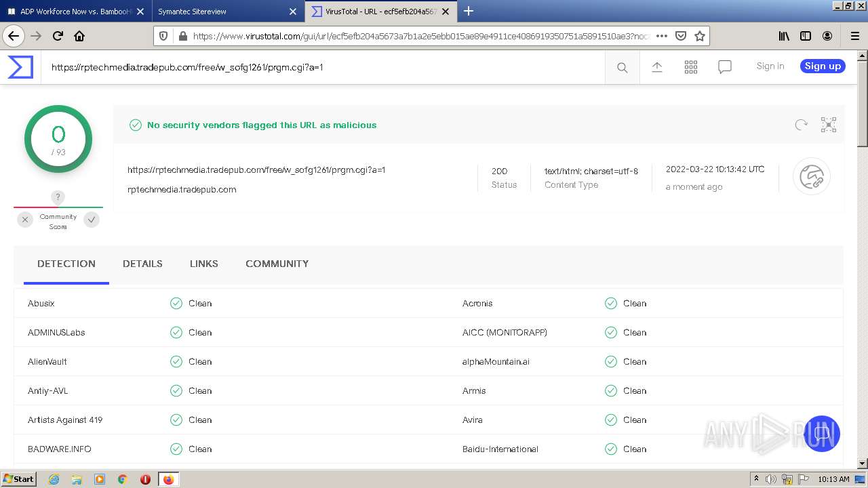
Task: Click the rptechmedia.tradepub.com domain text
Action: click(x=182, y=190)
